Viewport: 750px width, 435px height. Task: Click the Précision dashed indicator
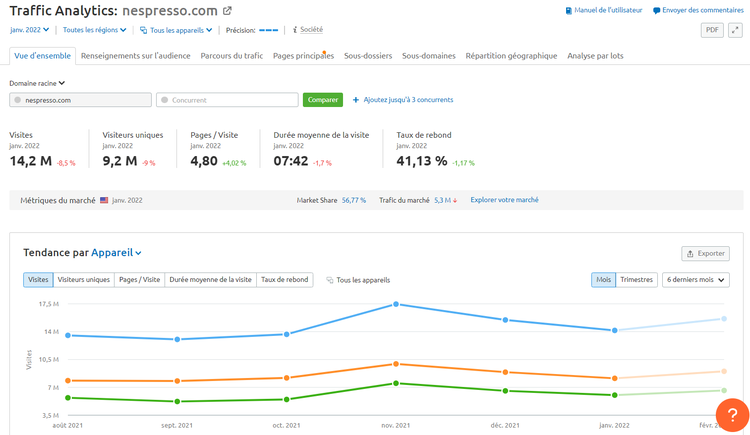point(268,30)
